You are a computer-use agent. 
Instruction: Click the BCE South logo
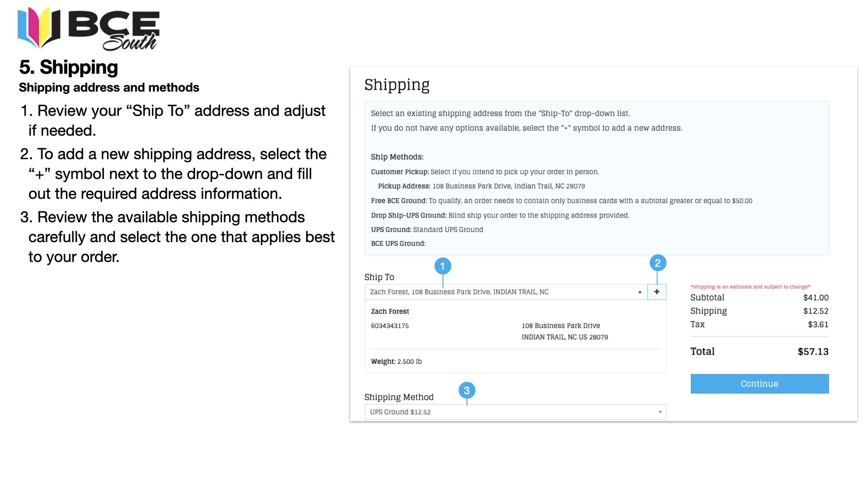coord(89,28)
